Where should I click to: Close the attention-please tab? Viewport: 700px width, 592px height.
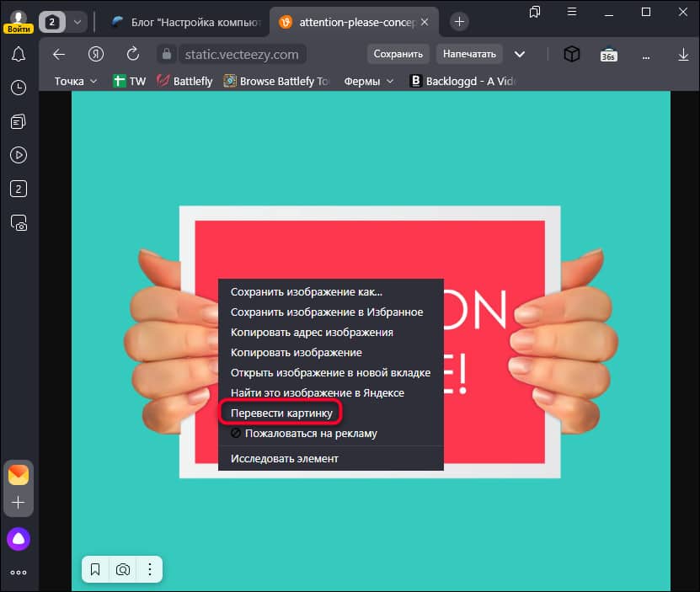[x=425, y=22]
